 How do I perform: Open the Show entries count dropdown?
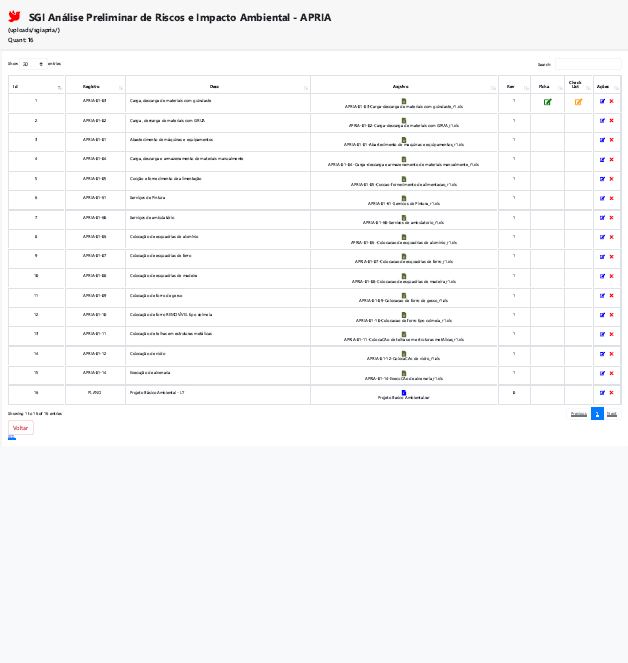point(32,64)
